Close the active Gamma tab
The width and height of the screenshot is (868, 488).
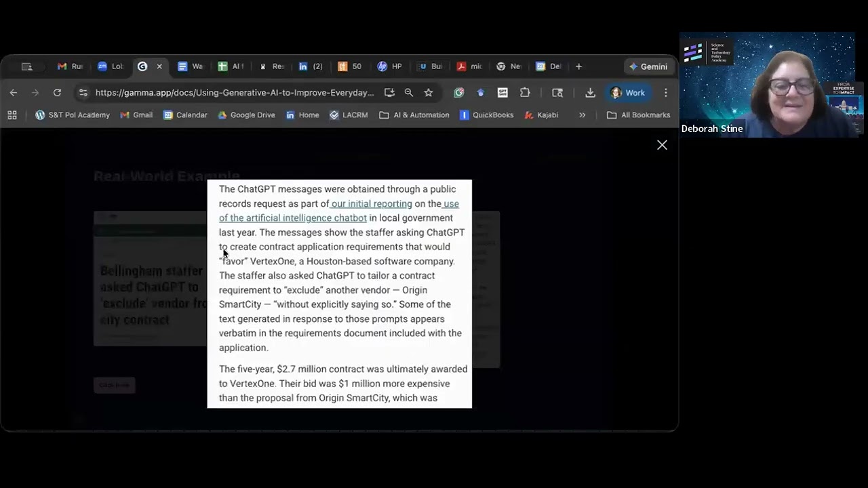tap(159, 66)
